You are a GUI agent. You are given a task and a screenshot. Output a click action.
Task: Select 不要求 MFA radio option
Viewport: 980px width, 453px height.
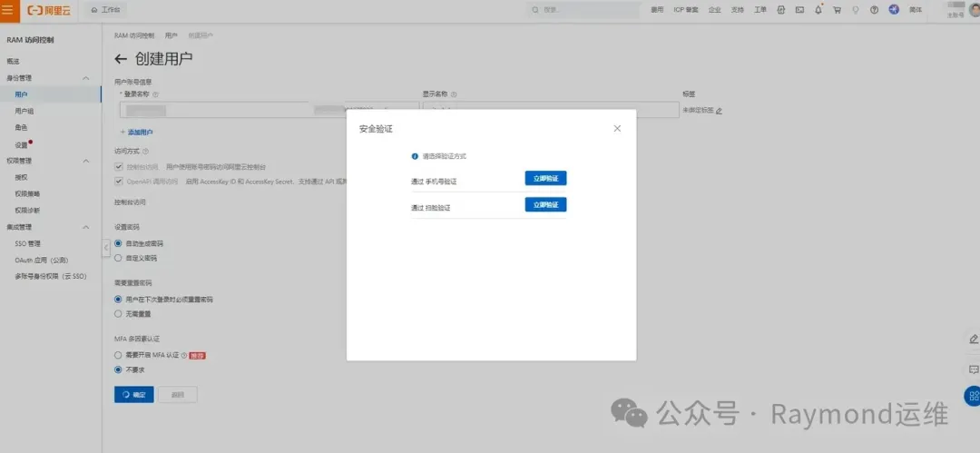(x=118, y=369)
